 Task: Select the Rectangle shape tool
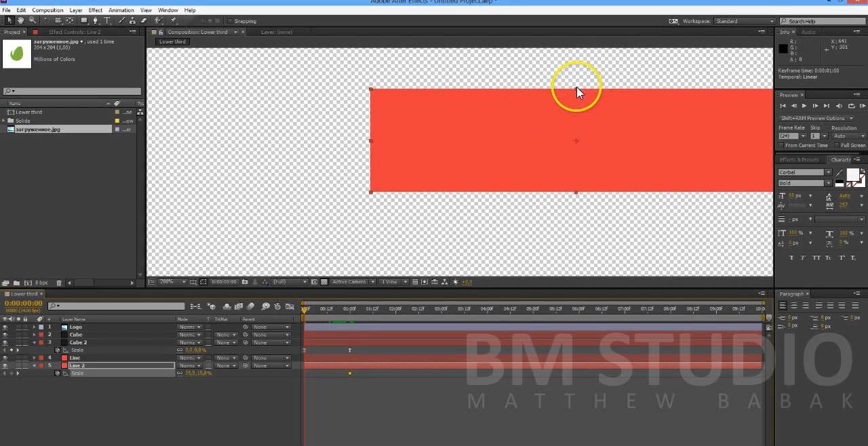[x=84, y=20]
